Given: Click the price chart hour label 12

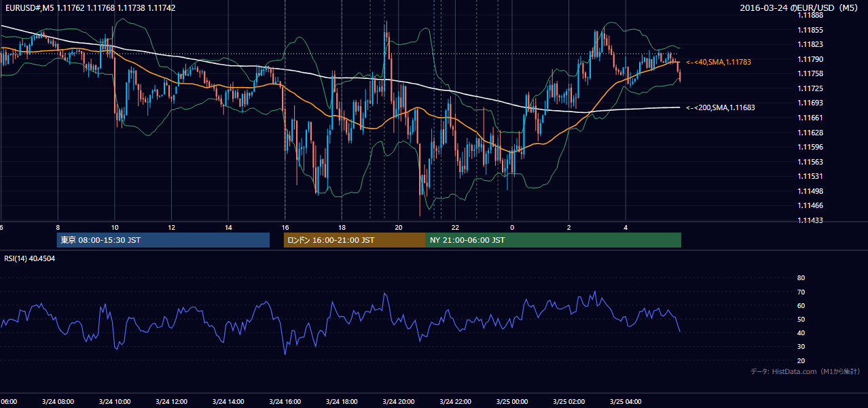Looking at the screenshot, I should click(x=172, y=228).
